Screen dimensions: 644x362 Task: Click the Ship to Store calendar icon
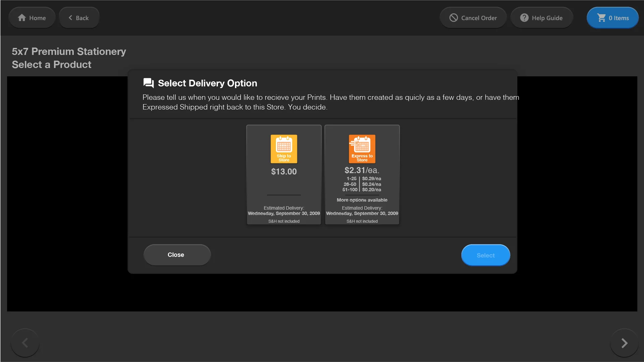pyautogui.click(x=284, y=148)
